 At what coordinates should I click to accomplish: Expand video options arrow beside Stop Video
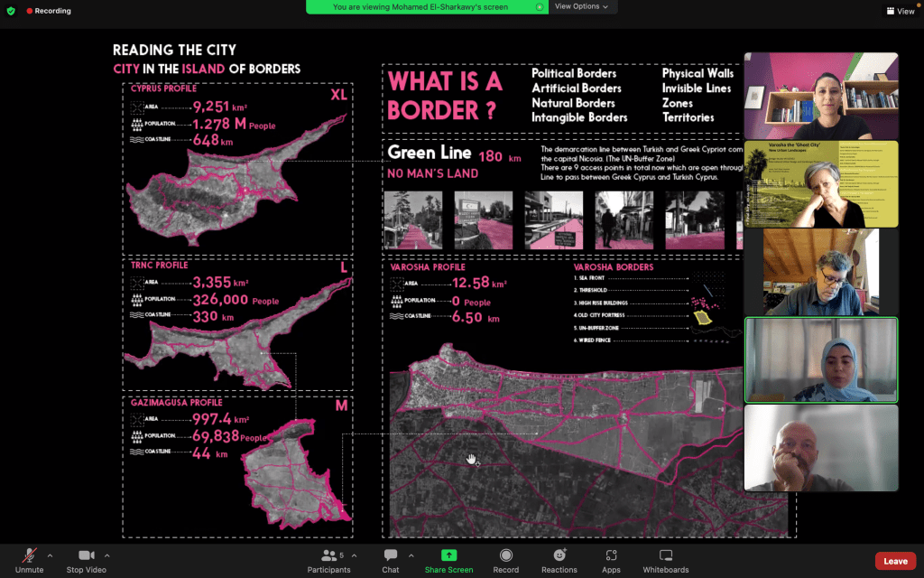107,555
